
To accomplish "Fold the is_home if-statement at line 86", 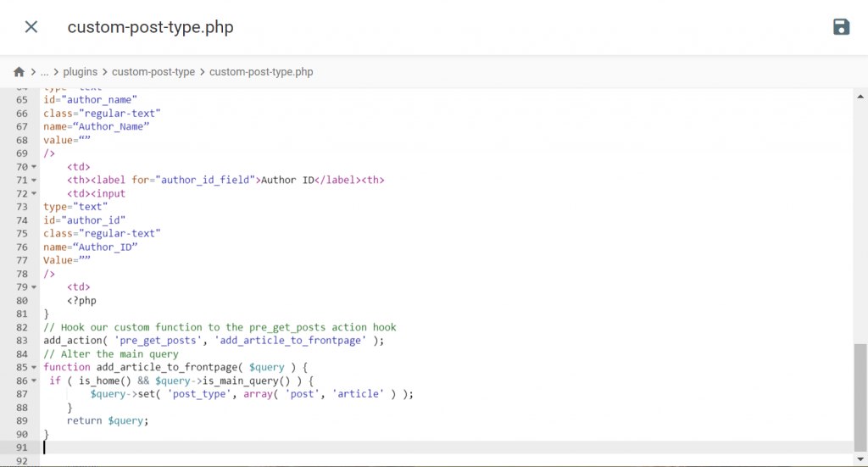I will (34, 381).
